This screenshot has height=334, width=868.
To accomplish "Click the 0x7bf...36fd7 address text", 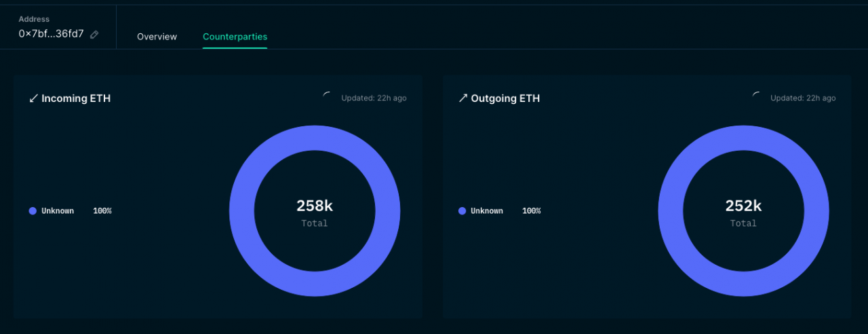I will pos(51,34).
